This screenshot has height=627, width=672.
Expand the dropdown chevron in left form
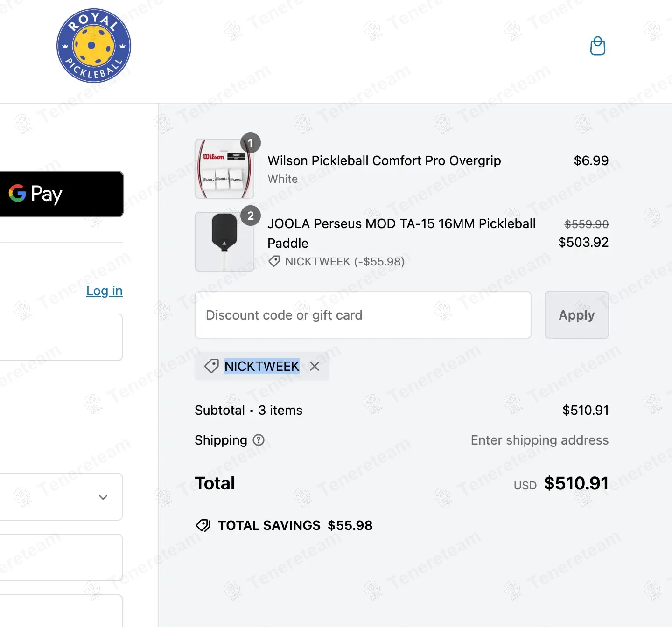[x=103, y=497]
